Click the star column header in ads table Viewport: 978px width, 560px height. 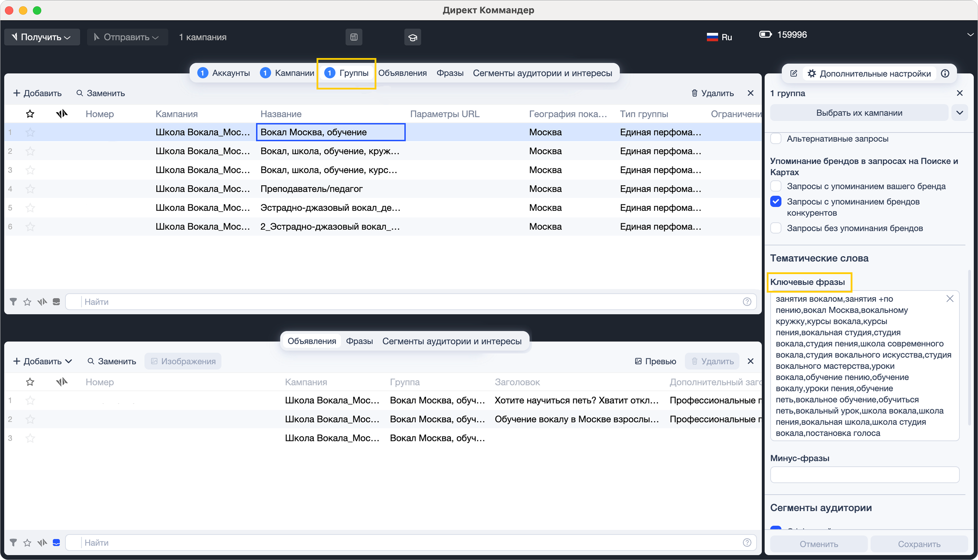[30, 382]
